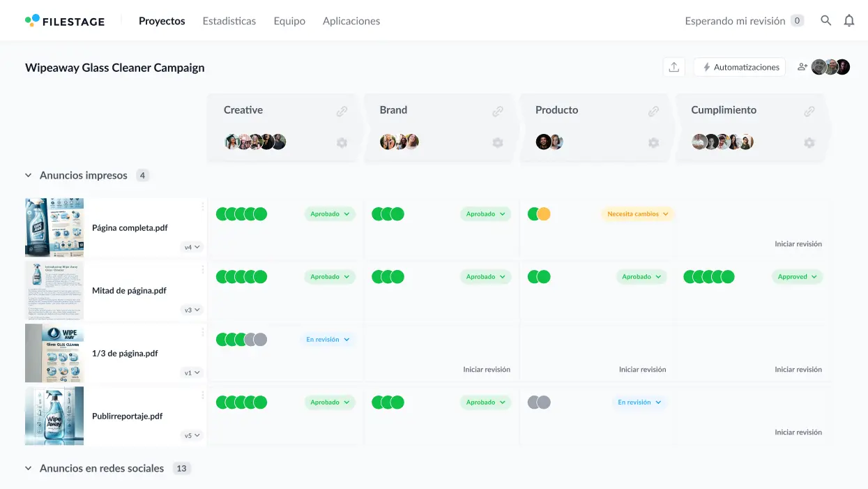Open the Automatizaciones panel
Image resolution: width=868 pixels, height=489 pixels.
(739, 67)
